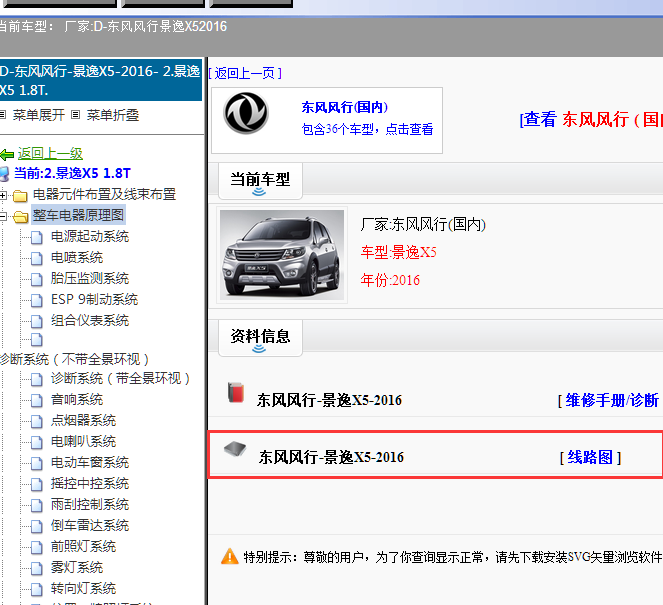
Task: Select 当前:2.景逸X5 1.8T node
Action: click(72, 173)
